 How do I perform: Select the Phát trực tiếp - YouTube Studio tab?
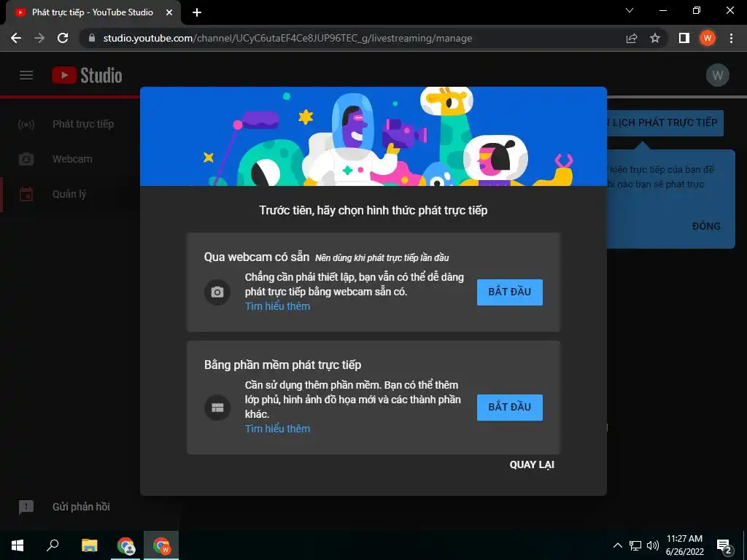[93, 12]
